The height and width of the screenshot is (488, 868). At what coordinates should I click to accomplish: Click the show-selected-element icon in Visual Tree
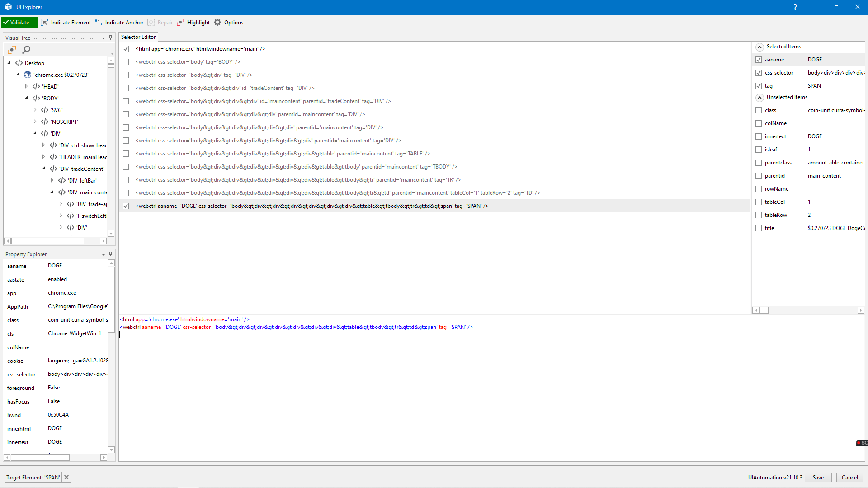pyautogui.click(x=12, y=50)
